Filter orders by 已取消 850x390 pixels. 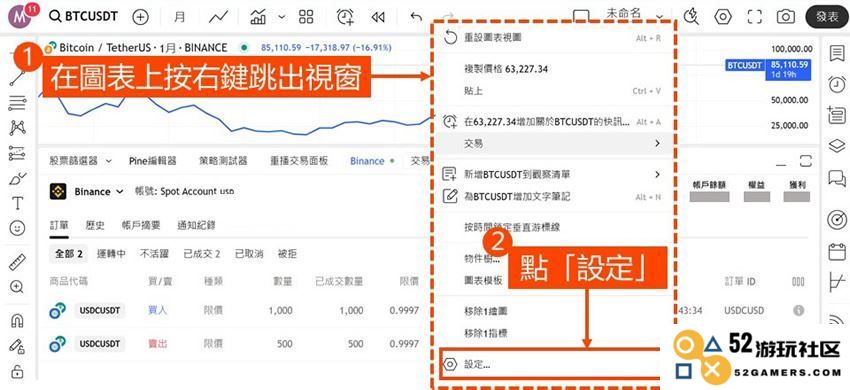[249, 254]
